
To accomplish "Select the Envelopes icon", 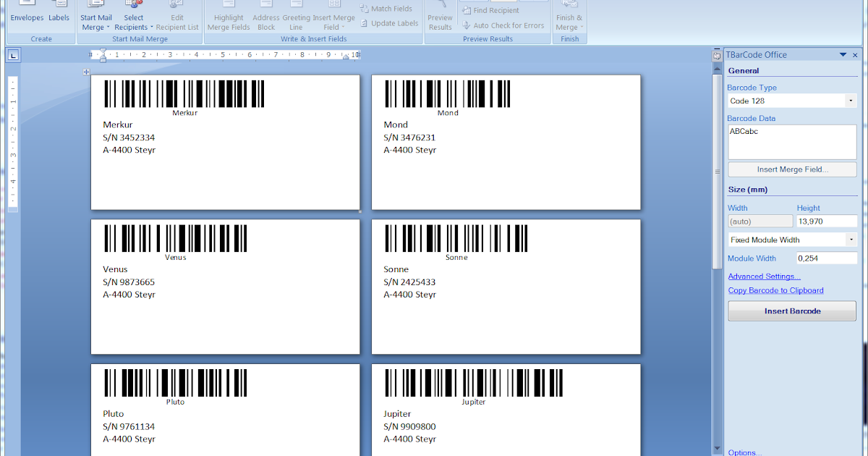I will tap(26, 13).
